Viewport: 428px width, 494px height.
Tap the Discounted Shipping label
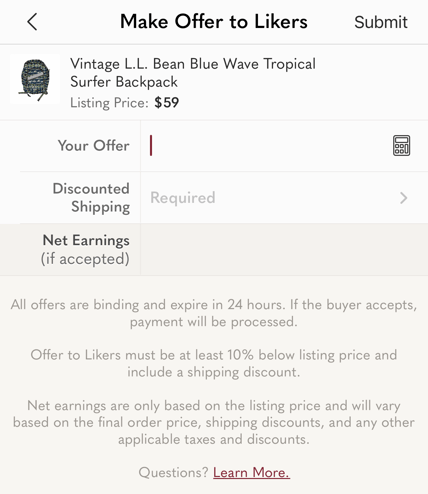click(x=91, y=198)
